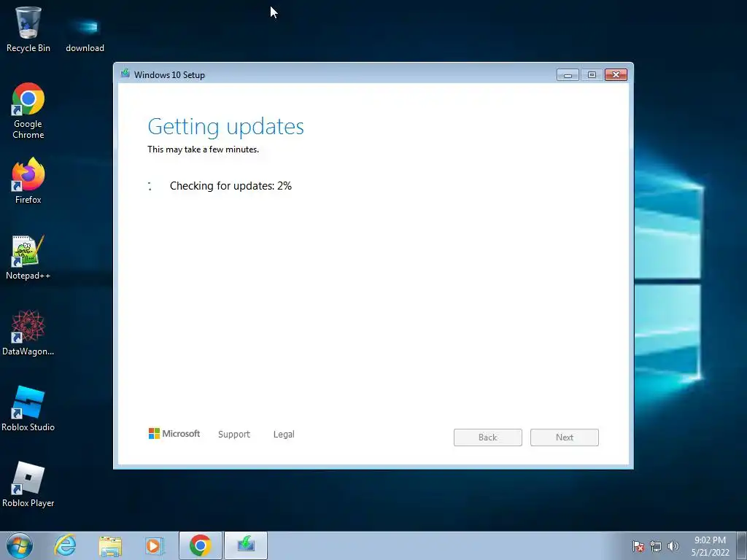
Task: Select the Firefox desktop shortcut
Action: (x=28, y=181)
